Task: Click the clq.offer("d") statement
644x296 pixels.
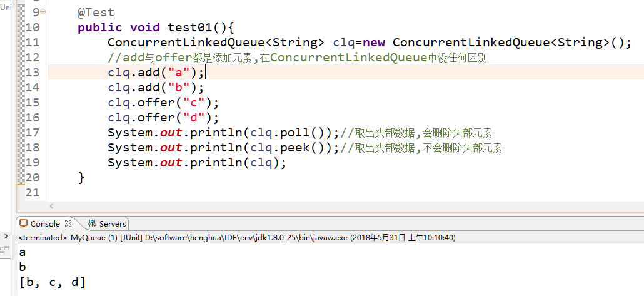Action: pyautogui.click(x=163, y=118)
